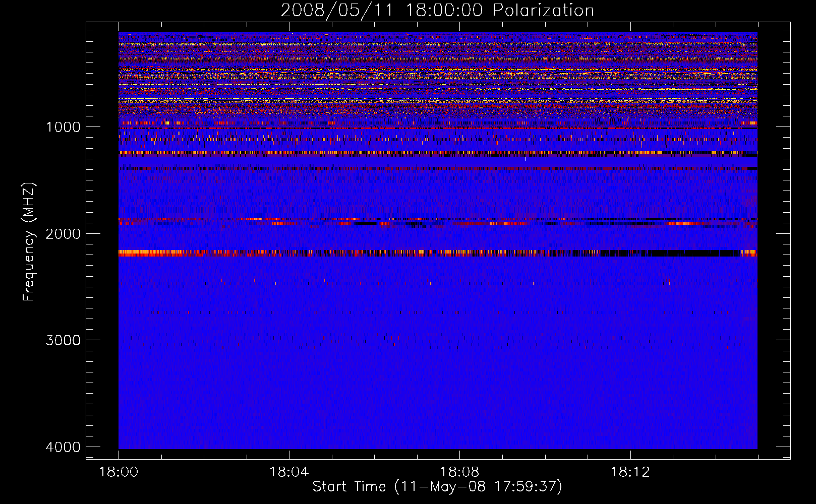Click the 'Frequency (MHZ)' axis label
The image size is (816, 504).
(29, 242)
